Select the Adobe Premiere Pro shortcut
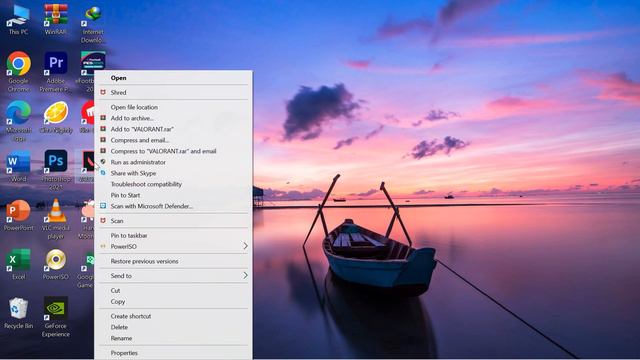 point(56,72)
